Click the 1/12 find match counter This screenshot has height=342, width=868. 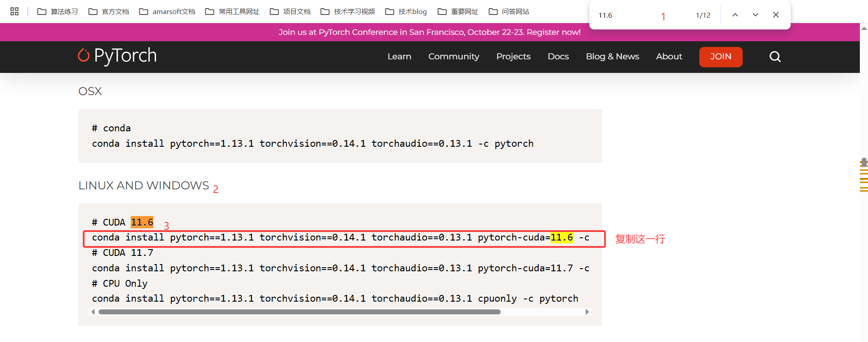point(703,15)
